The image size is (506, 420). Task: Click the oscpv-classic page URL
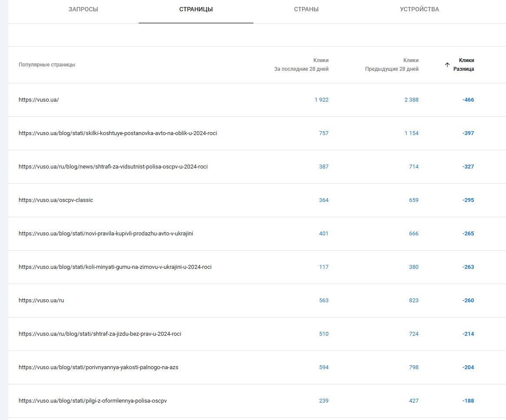tap(56, 200)
